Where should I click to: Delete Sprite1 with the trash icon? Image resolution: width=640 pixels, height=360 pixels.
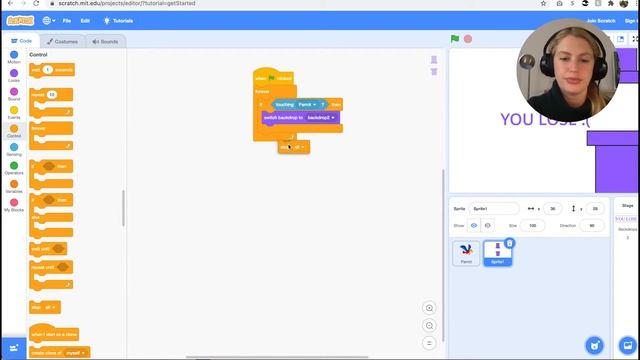click(509, 244)
